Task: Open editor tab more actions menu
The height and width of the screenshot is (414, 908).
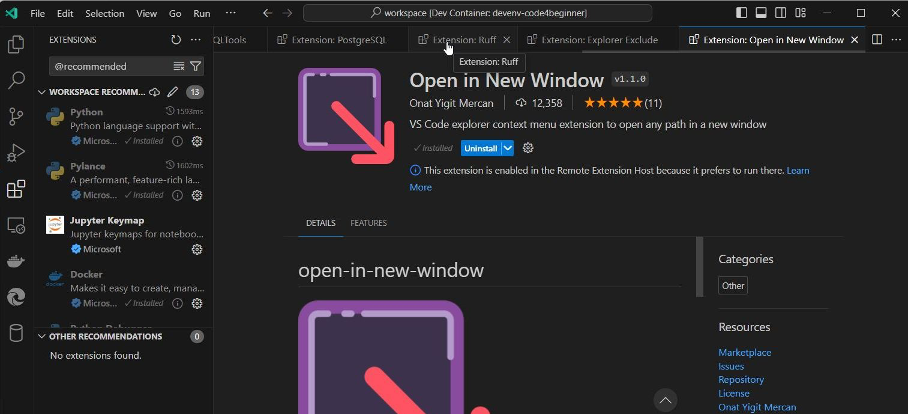Action: 896,39
